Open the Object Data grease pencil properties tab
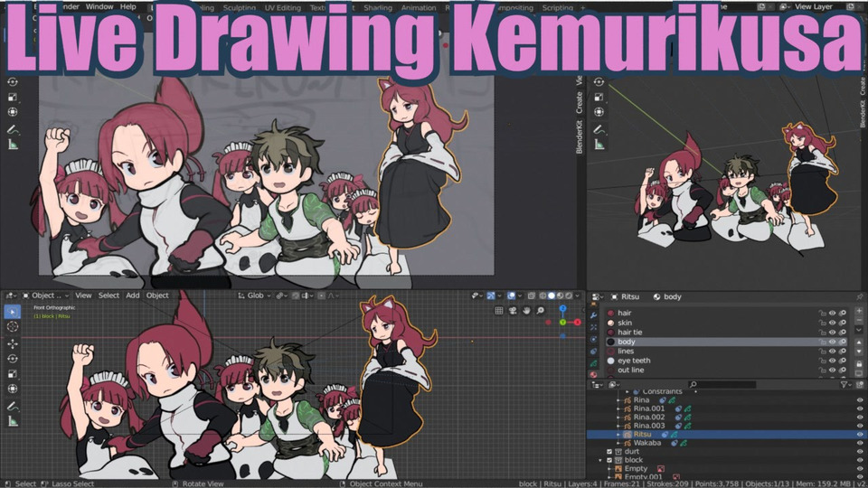The image size is (868, 488). point(593,363)
